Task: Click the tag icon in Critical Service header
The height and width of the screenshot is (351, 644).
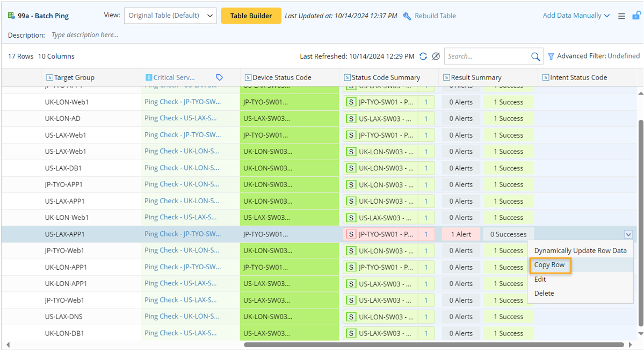Action: coord(219,77)
